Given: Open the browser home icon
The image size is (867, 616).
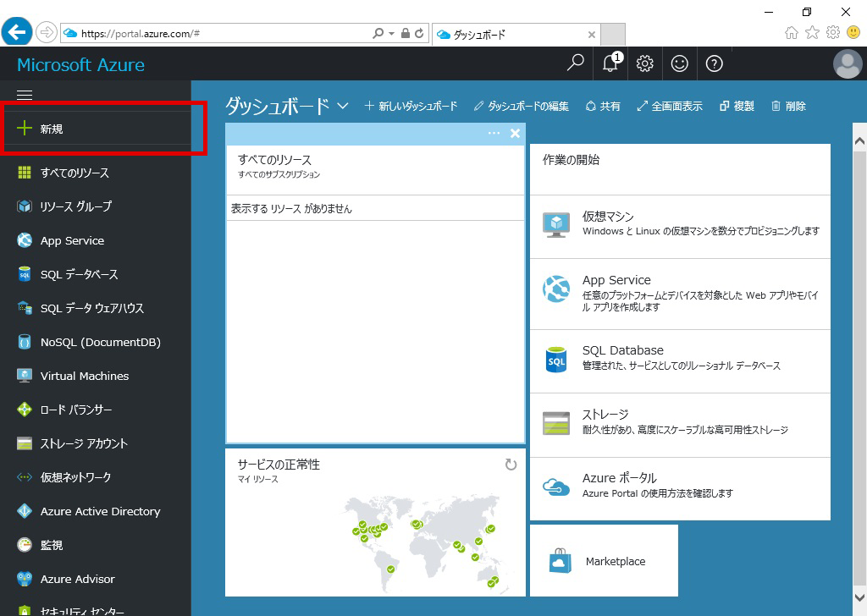Looking at the screenshot, I should [792, 33].
